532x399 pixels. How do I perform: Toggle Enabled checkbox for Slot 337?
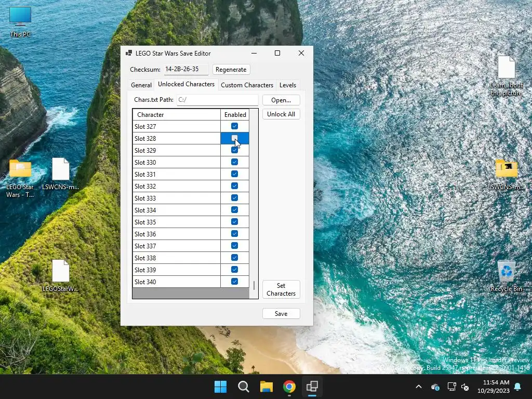[x=234, y=246]
